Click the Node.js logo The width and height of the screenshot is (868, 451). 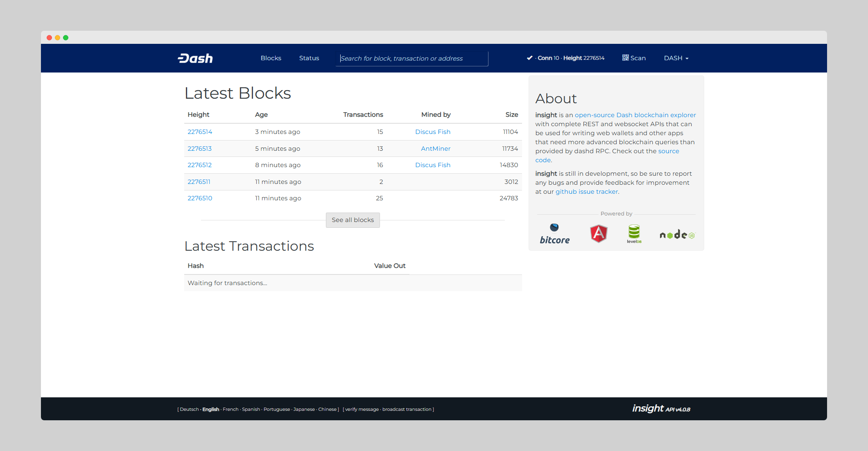677,235
